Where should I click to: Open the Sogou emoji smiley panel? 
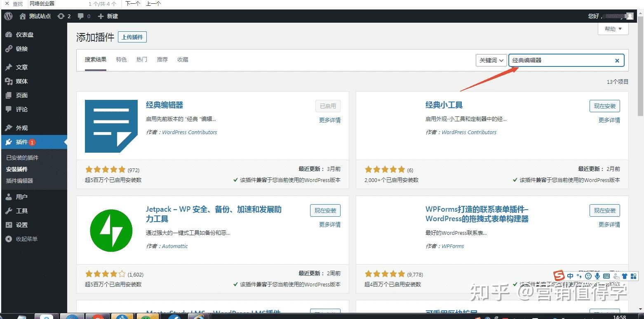[x=588, y=276]
